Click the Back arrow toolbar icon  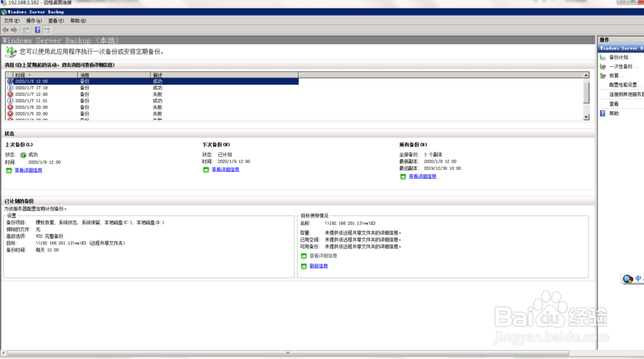5,30
